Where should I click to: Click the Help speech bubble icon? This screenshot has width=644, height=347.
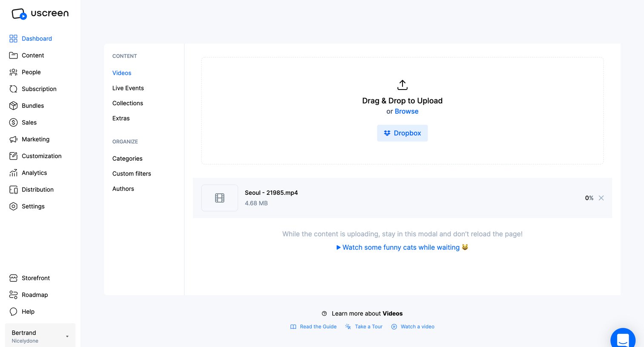point(13,312)
